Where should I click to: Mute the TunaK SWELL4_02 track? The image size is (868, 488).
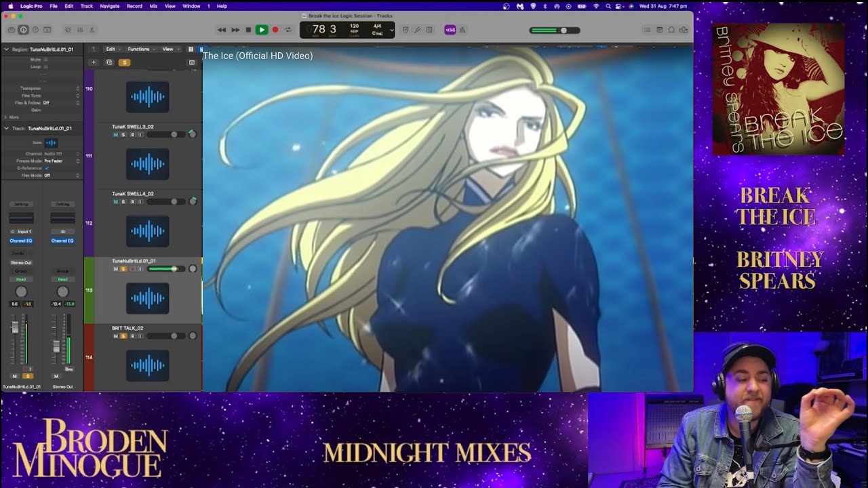pos(115,202)
